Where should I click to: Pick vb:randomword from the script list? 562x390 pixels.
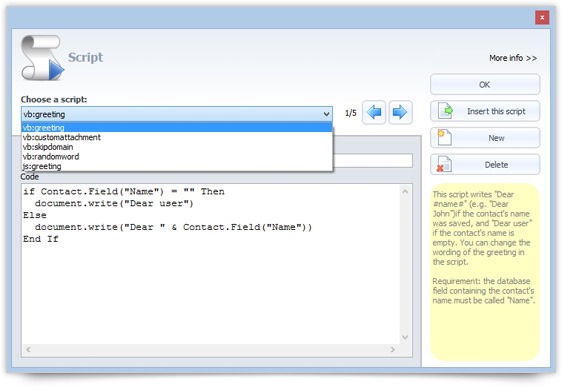click(x=177, y=156)
